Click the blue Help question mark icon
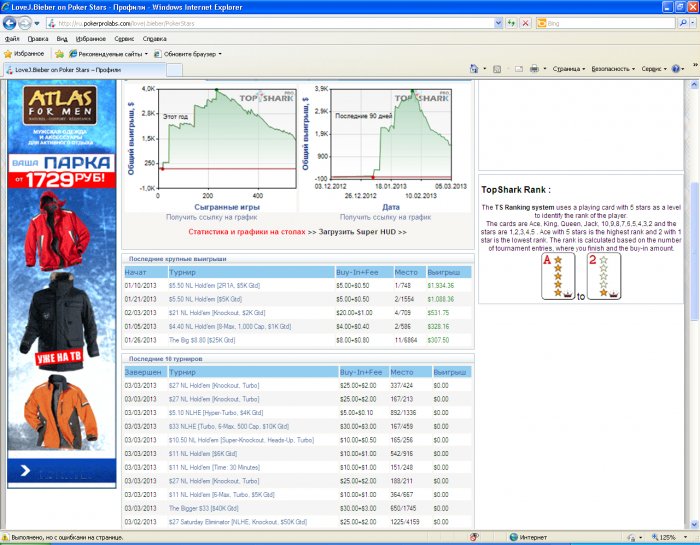The height and width of the screenshot is (545, 700). [x=675, y=69]
